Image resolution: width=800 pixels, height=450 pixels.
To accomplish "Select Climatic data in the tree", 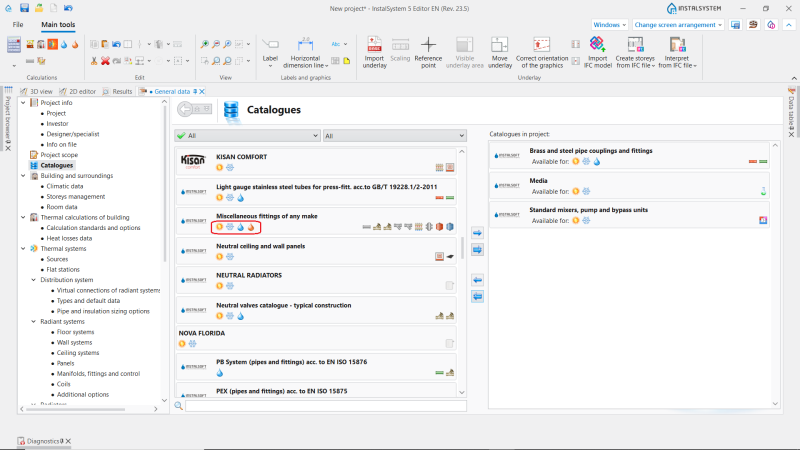I will [65, 186].
